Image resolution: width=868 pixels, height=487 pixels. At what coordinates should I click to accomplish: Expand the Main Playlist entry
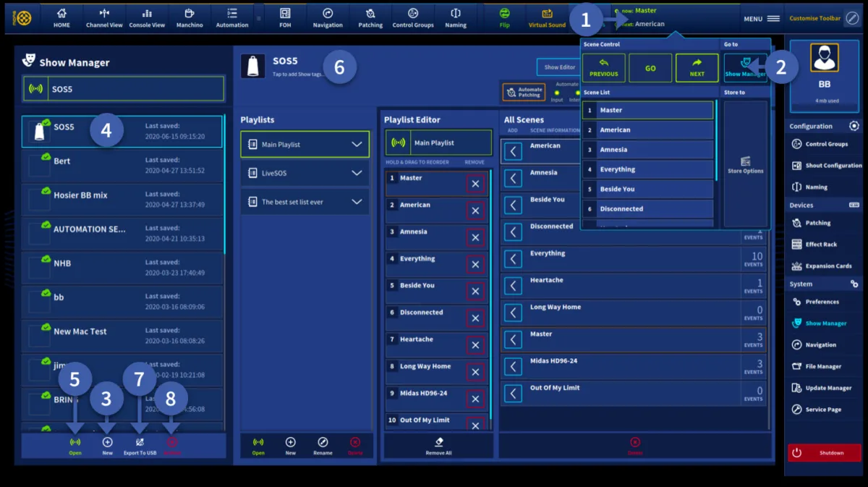(x=305, y=145)
